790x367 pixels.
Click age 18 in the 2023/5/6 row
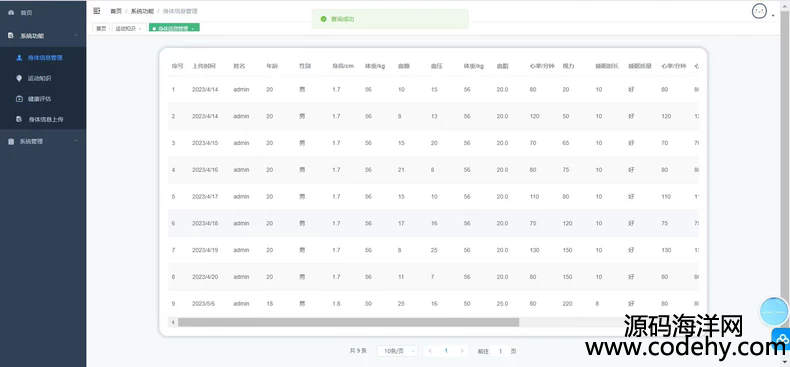[270, 303]
